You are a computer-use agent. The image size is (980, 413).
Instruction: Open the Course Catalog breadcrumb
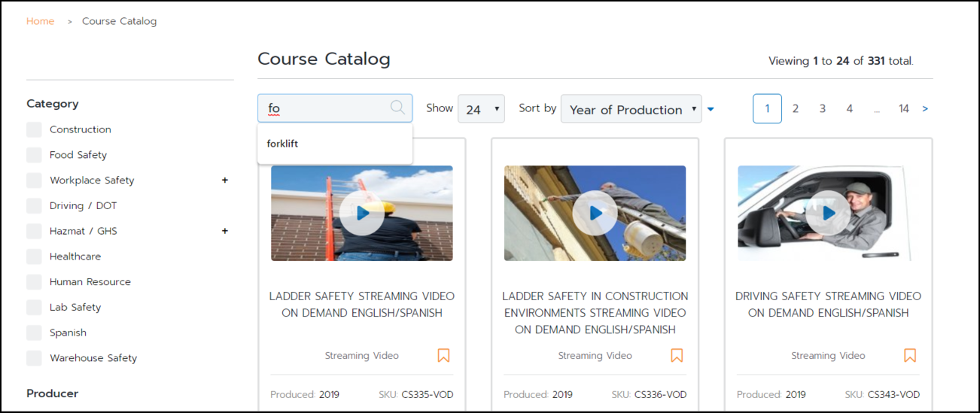119,21
